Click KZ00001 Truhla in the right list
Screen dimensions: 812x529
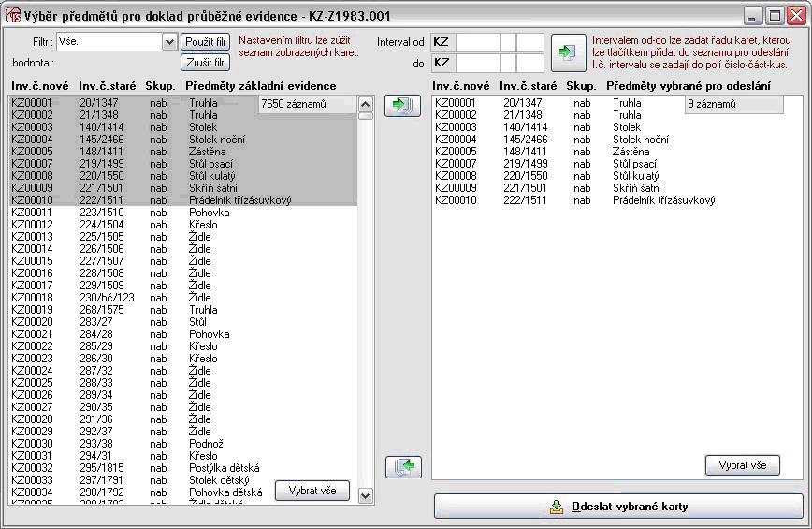(x=616, y=103)
